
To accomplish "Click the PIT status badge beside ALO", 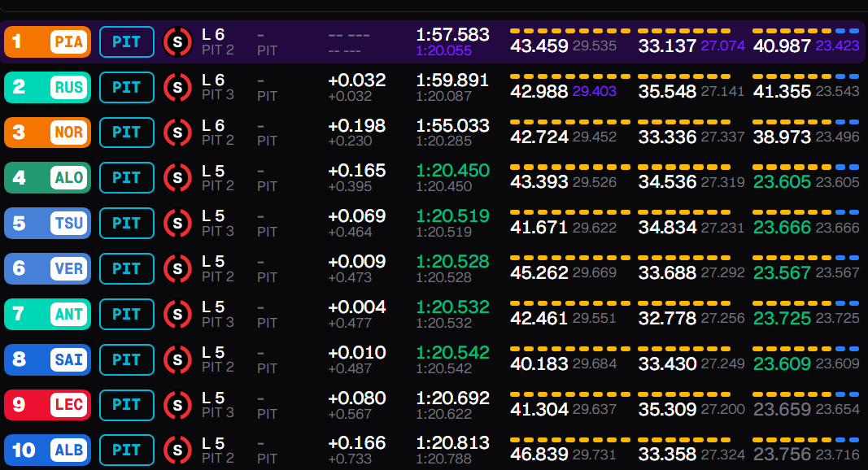I will (x=127, y=178).
